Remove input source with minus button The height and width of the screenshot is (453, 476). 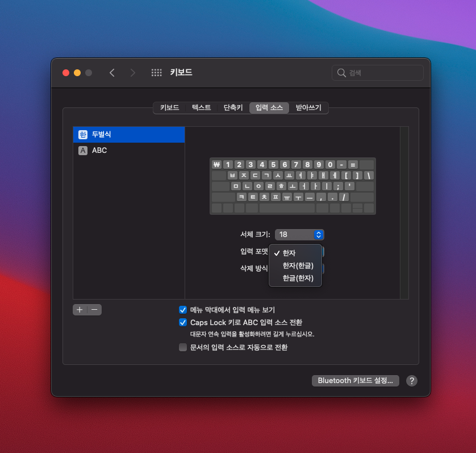click(x=94, y=310)
